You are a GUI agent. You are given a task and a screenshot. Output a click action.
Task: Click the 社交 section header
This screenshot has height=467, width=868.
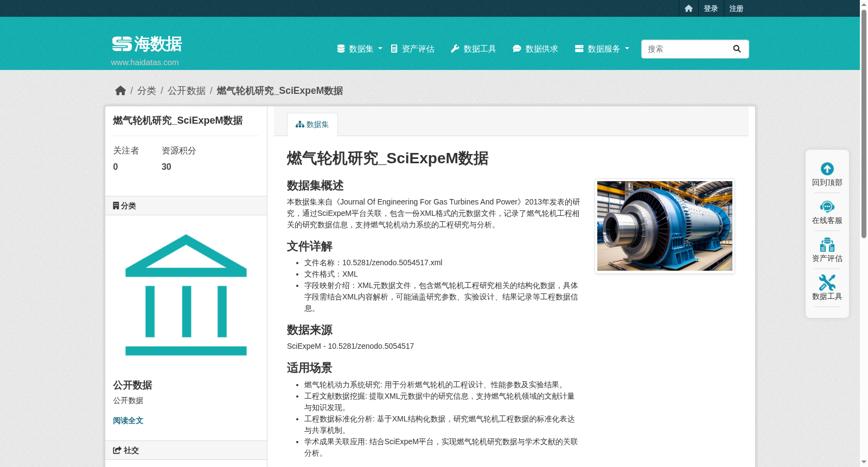pyautogui.click(x=186, y=450)
